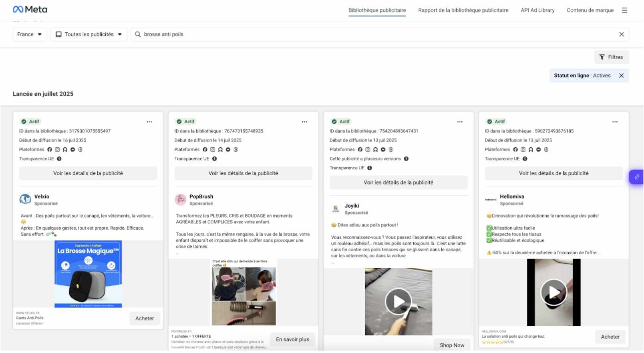Click the Acheter button on the Velxio ad
The height and width of the screenshot is (353, 644).
145,319
